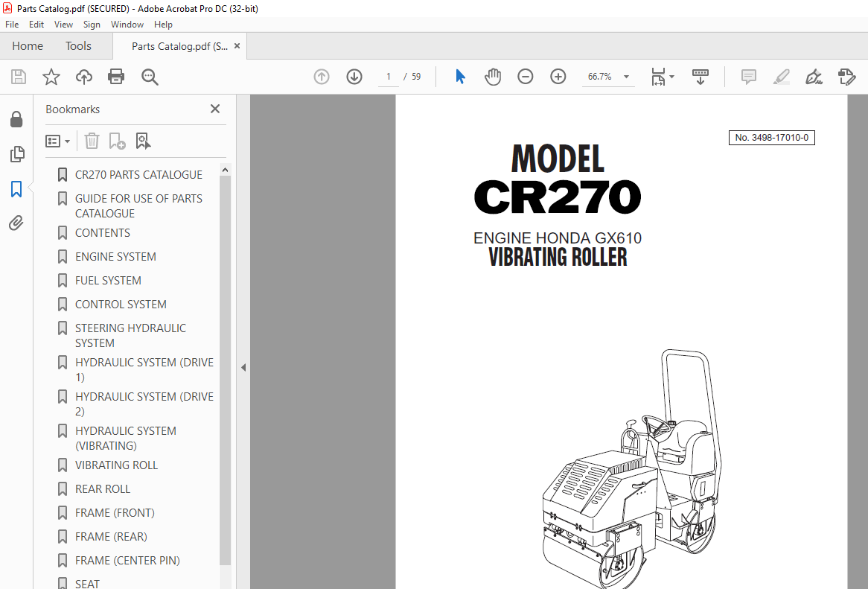Zoom out with minus icon
Viewport: 868px width, 589px height.
click(x=526, y=77)
